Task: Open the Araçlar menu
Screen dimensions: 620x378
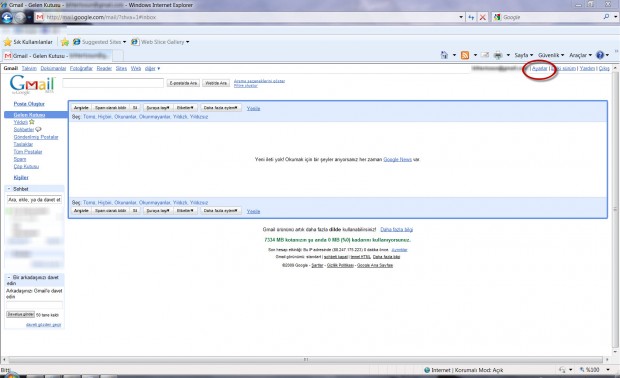Action: coord(580,55)
